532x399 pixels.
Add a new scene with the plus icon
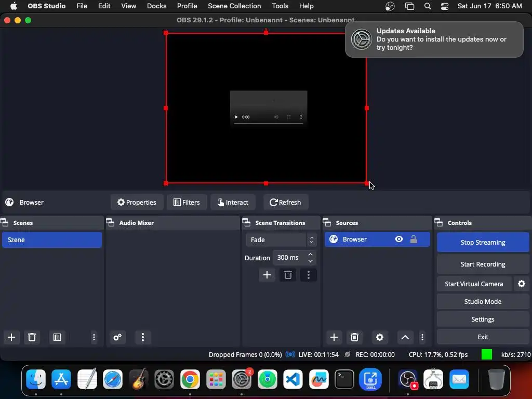pyautogui.click(x=11, y=337)
